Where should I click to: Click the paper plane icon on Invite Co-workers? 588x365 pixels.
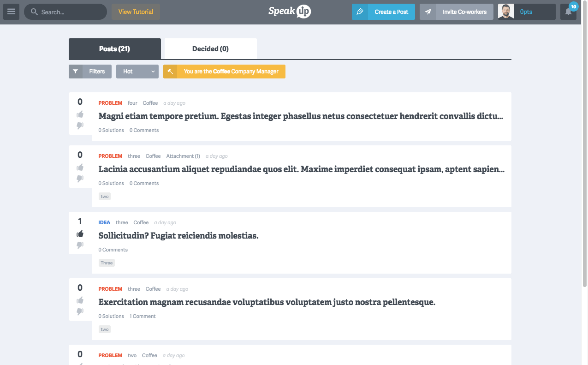(427, 12)
